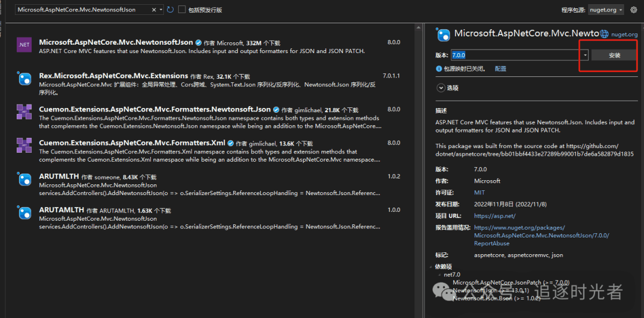Click the 安装 button

pyautogui.click(x=614, y=55)
